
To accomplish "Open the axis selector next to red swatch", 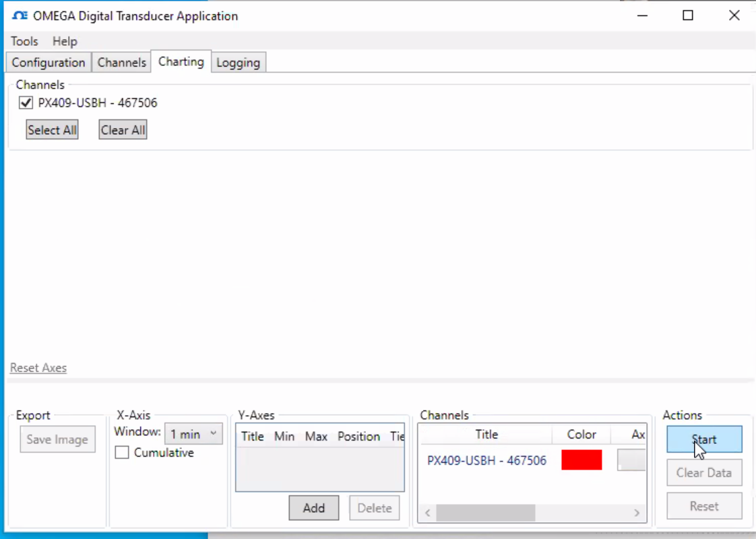I will click(631, 460).
